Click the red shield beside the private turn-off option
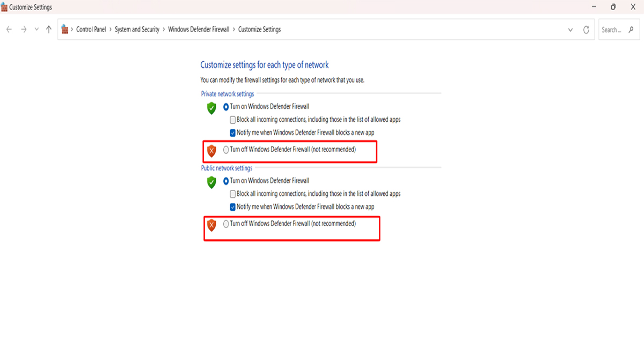This screenshot has width=644, height=337. (213, 151)
